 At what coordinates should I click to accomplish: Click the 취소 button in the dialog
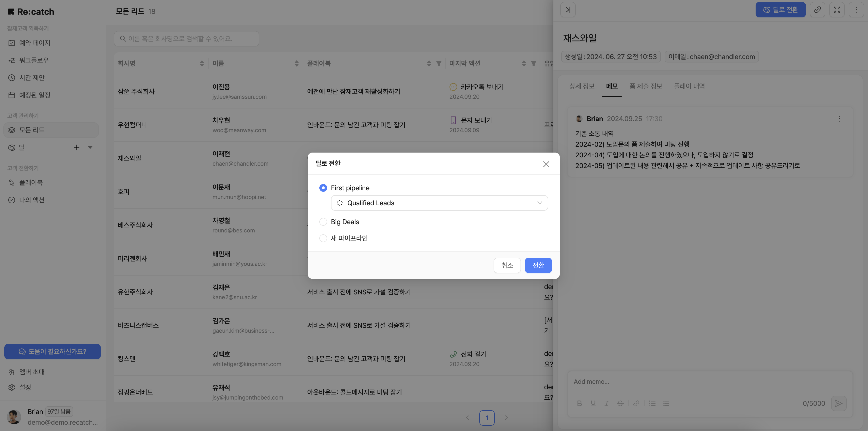click(507, 265)
